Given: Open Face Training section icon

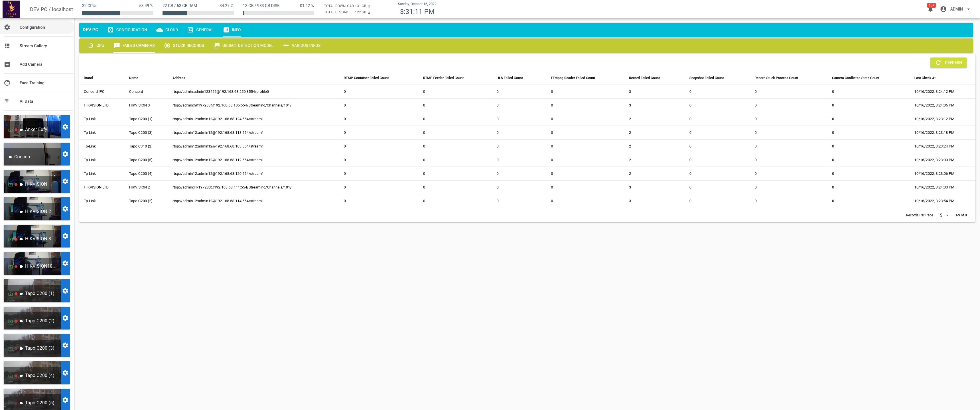Looking at the screenshot, I should [7, 82].
